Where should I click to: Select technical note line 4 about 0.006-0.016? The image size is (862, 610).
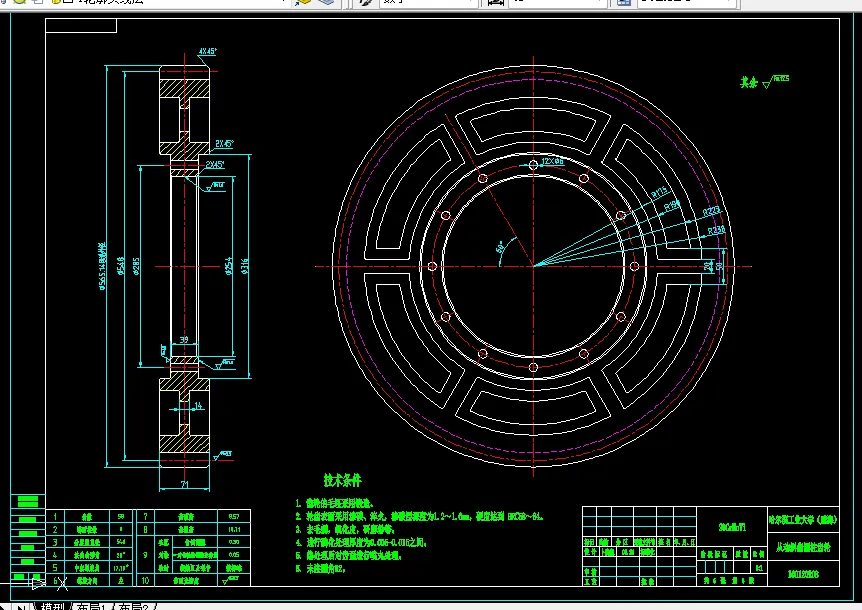tap(361, 542)
